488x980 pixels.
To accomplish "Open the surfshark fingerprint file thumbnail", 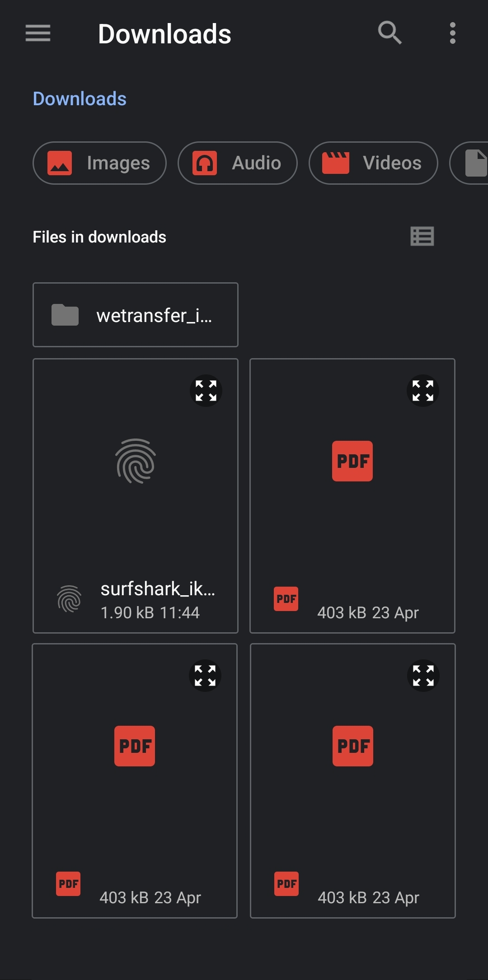I will 136,461.
